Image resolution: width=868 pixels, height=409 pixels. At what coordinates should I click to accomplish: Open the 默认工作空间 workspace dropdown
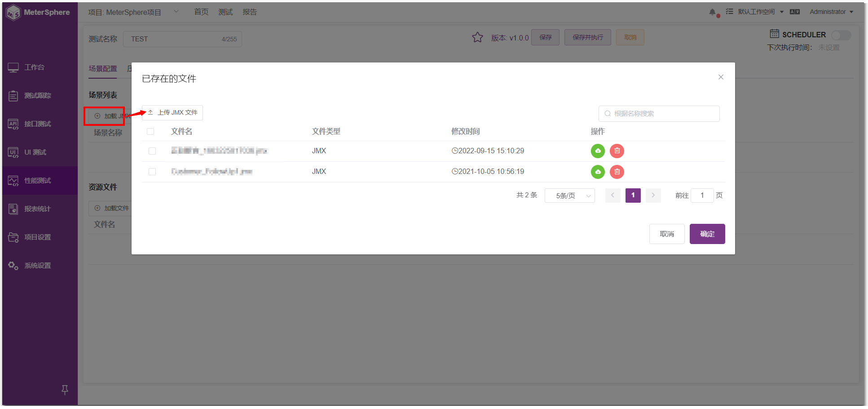761,12
